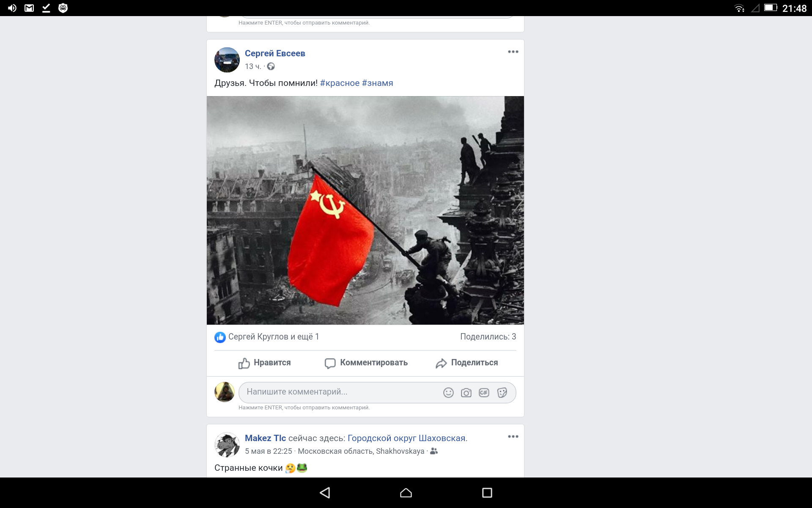Screen dimensions: 812x508
Task: Open the 5 мая в 22:25 timestamp
Action: [x=269, y=451]
